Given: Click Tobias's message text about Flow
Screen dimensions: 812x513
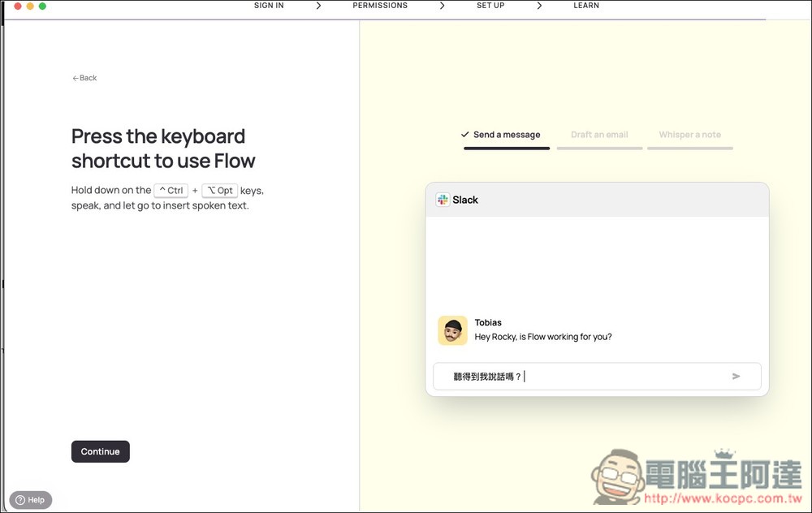Looking at the screenshot, I should coord(542,337).
